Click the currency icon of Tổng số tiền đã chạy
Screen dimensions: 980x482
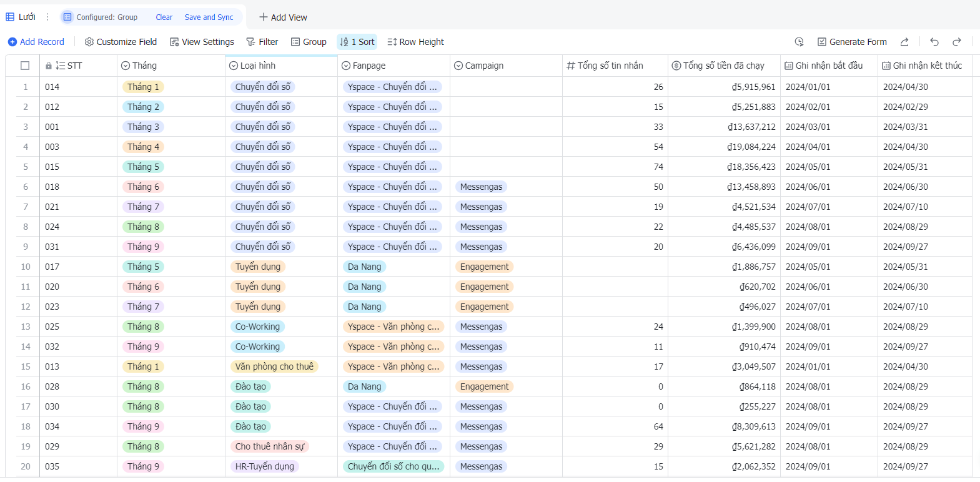pyautogui.click(x=676, y=66)
